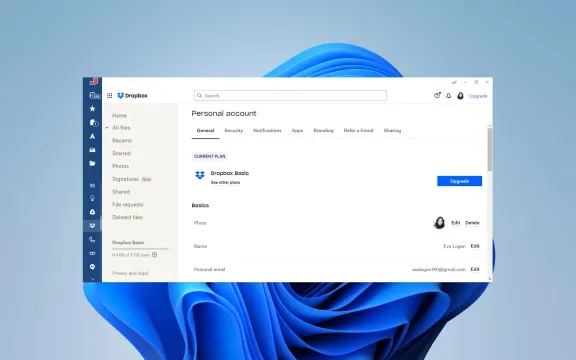Open the Apps tab

(297, 130)
